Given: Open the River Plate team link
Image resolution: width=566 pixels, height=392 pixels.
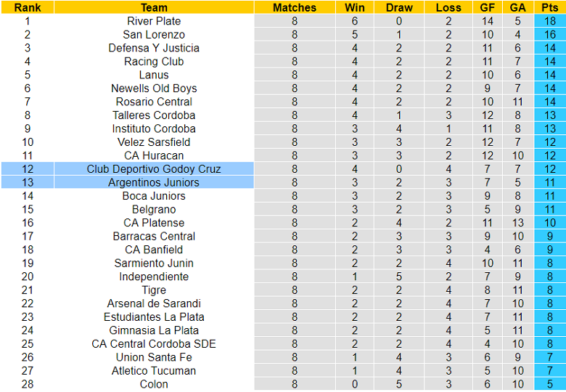Looking at the screenshot, I should click(x=154, y=21).
